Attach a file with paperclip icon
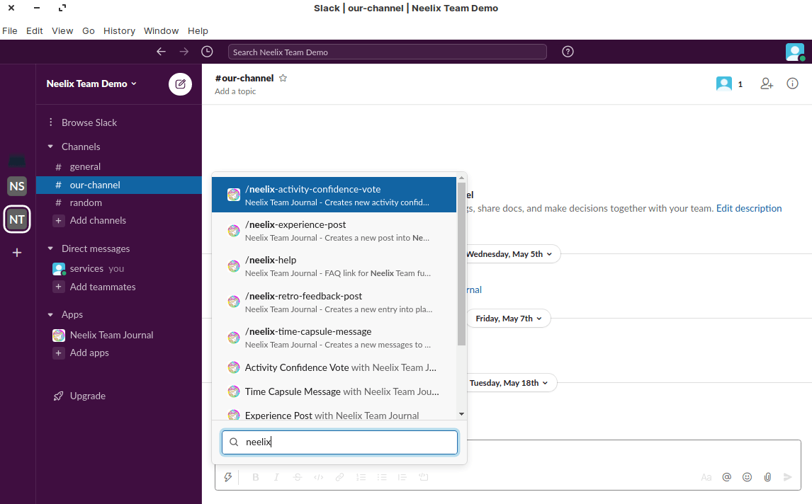This screenshot has width=812, height=504. 767,477
